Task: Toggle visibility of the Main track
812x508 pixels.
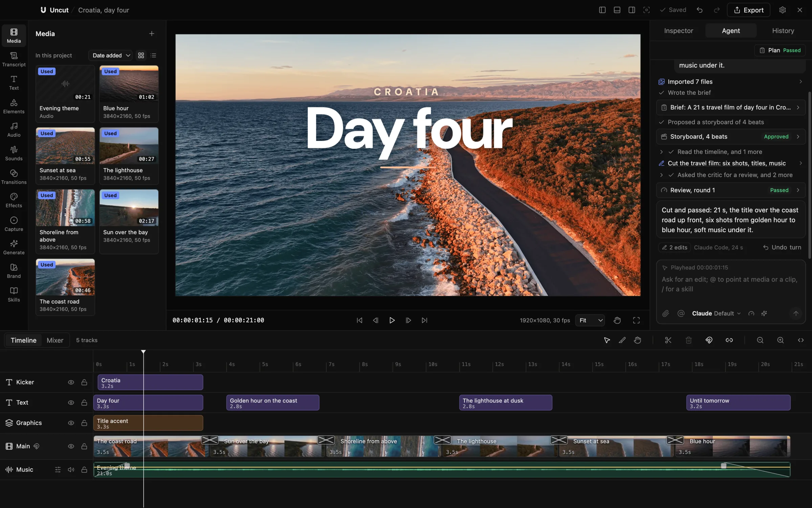Action: [71, 446]
